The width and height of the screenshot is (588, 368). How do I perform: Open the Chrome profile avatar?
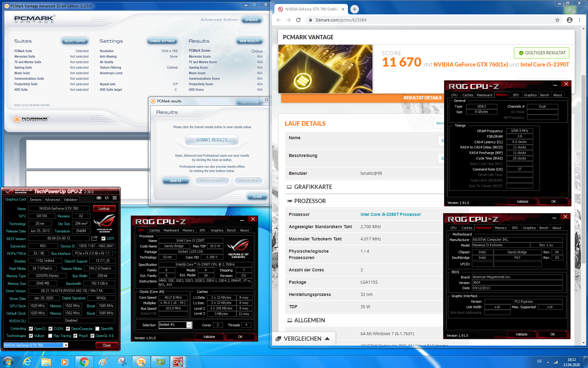570,20
